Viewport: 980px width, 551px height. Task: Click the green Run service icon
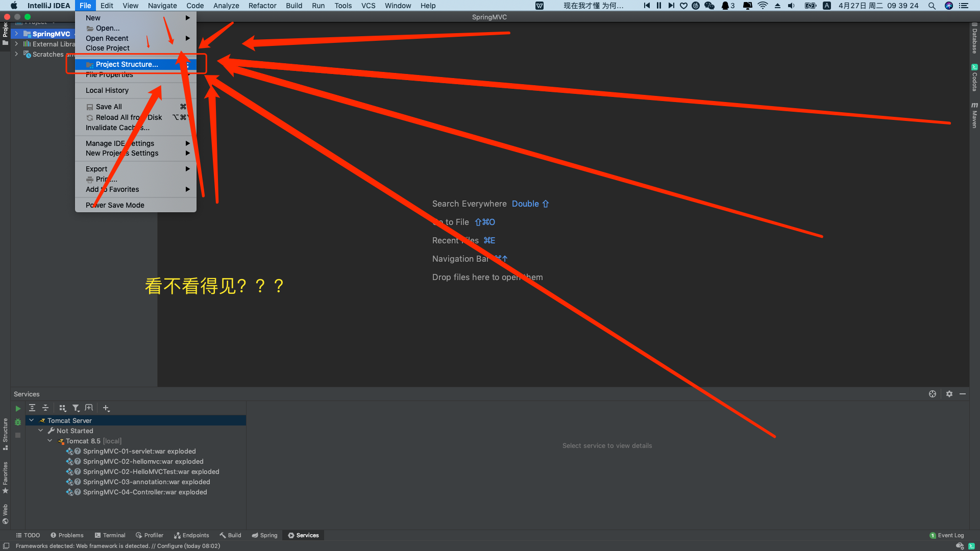(x=18, y=409)
